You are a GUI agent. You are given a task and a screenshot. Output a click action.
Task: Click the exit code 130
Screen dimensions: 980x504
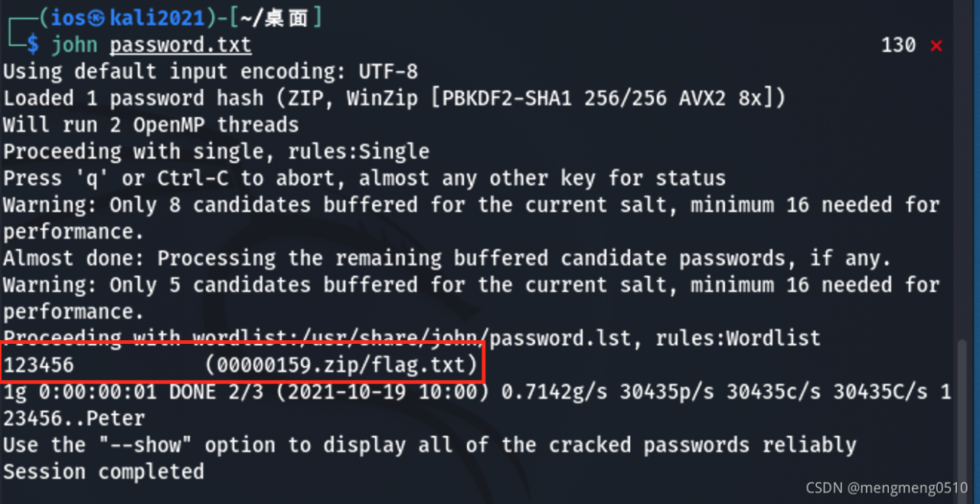tap(898, 45)
